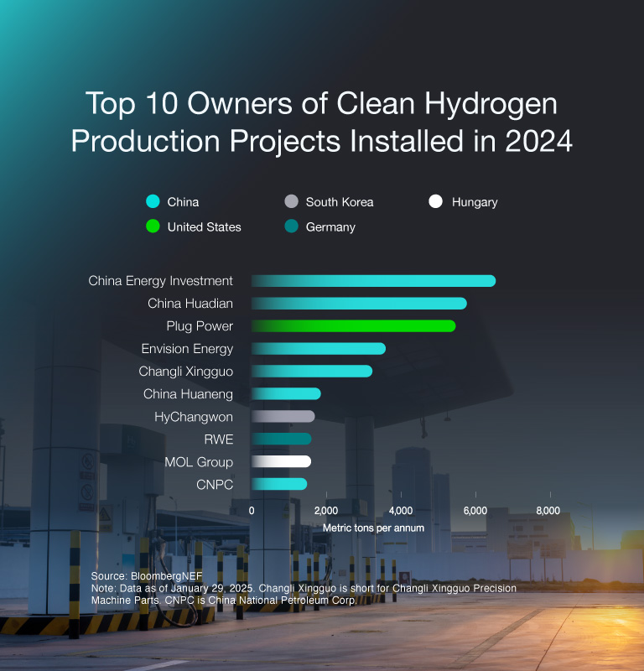Click the Germany teal legend dot

(292, 226)
